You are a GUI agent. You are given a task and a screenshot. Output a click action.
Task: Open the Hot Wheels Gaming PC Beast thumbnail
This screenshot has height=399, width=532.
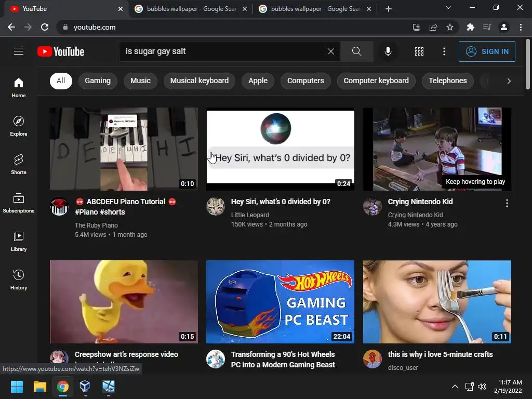coord(280,302)
